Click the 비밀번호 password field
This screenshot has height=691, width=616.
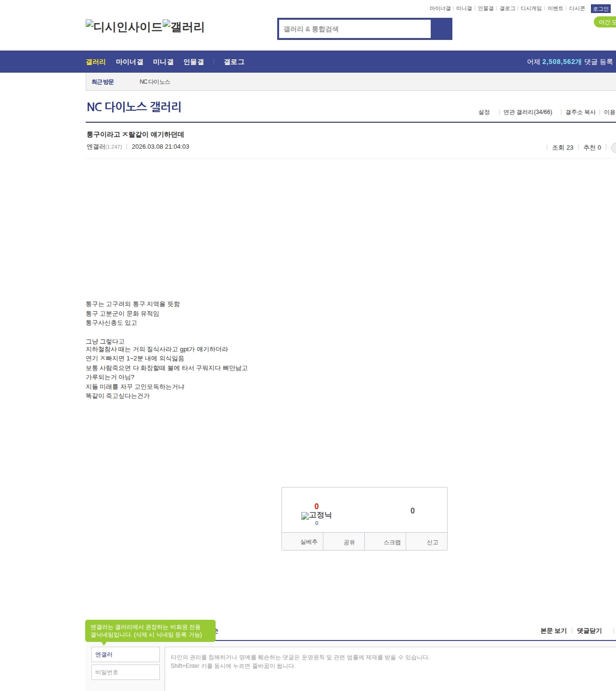click(x=125, y=672)
